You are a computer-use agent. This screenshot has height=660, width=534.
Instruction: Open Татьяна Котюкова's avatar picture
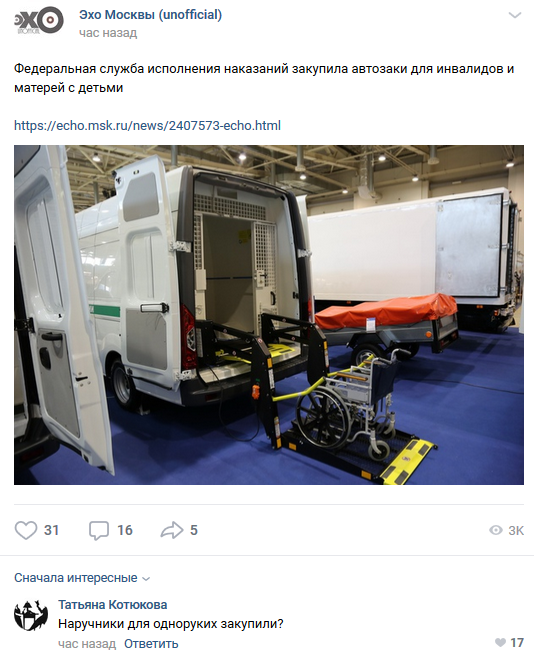pyautogui.click(x=31, y=615)
